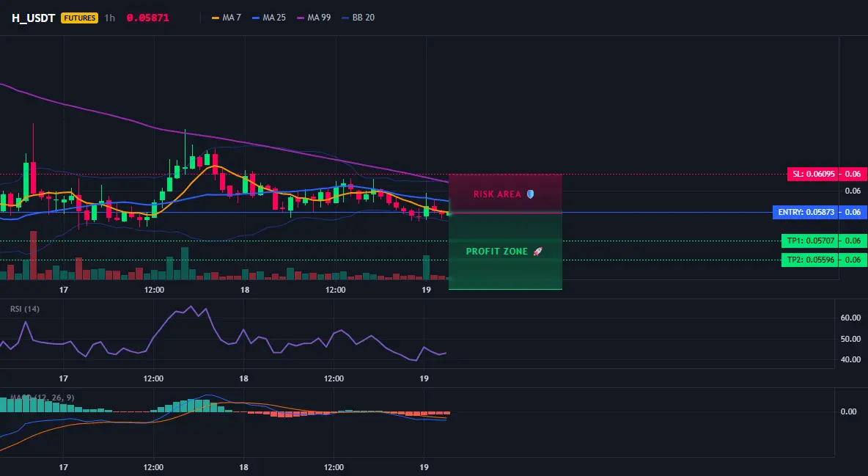
Task: Click the 60.00 RSI axis value
Action: pyautogui.click(x=850, y=318)
